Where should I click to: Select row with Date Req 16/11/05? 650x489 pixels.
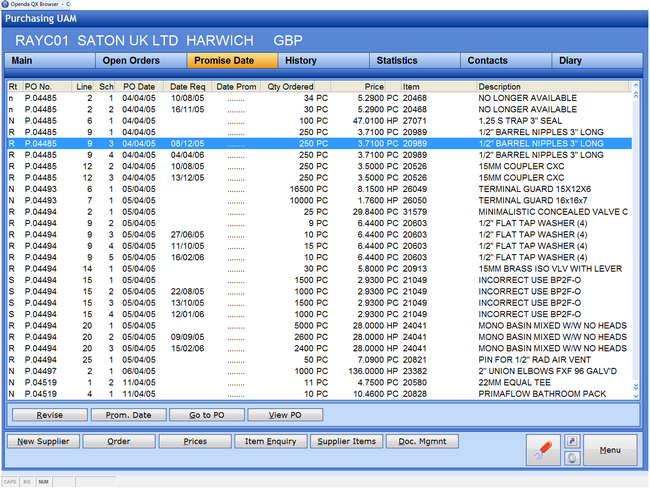point(320,110)
